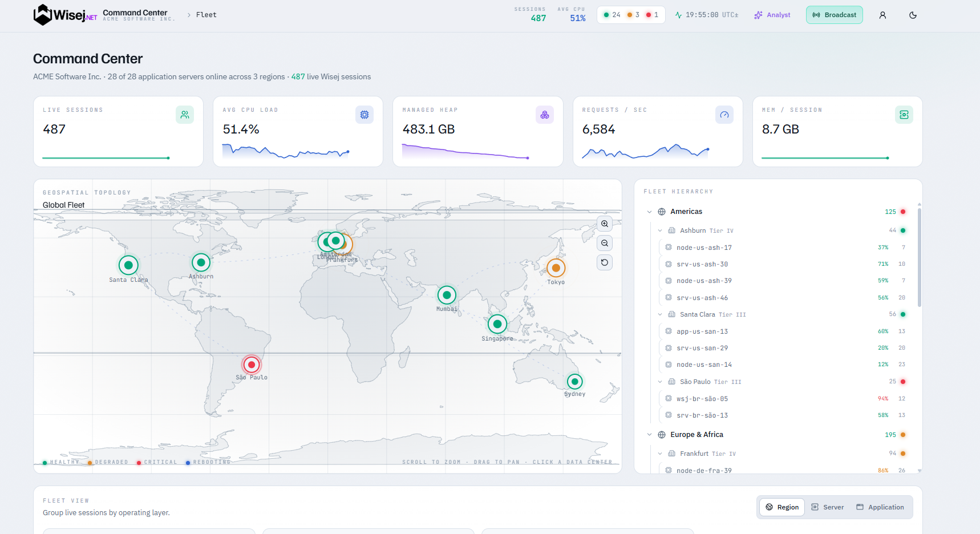This screenshot has width=980, height=534.
Task: Select the Tokyo data center marker
Action: coord(556,268)
